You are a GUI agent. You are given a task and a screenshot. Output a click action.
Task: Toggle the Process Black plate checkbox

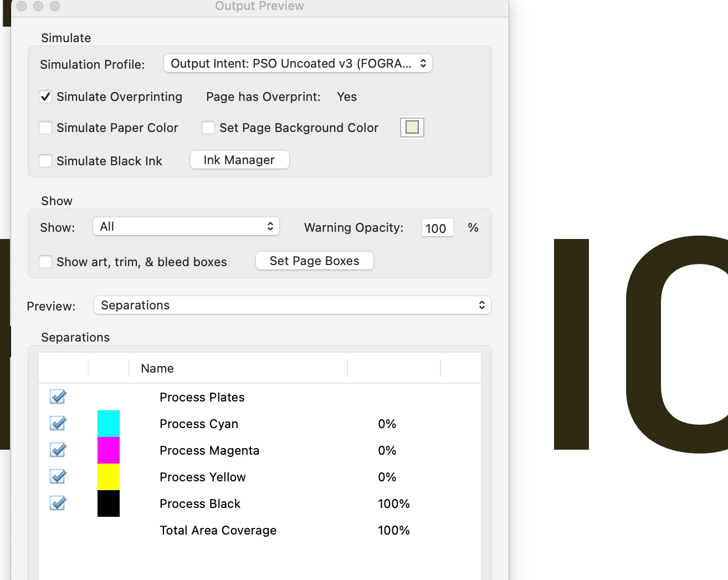coord(58,503)
